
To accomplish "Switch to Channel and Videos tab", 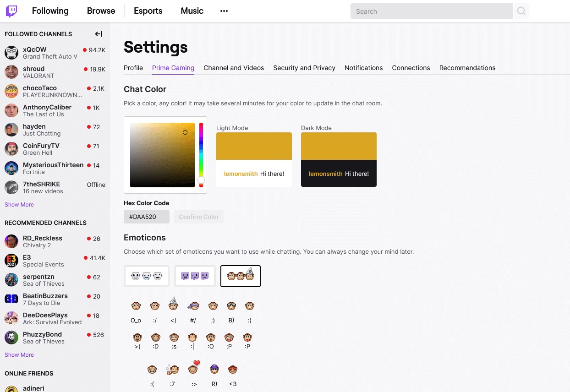I will click(234, 68).
